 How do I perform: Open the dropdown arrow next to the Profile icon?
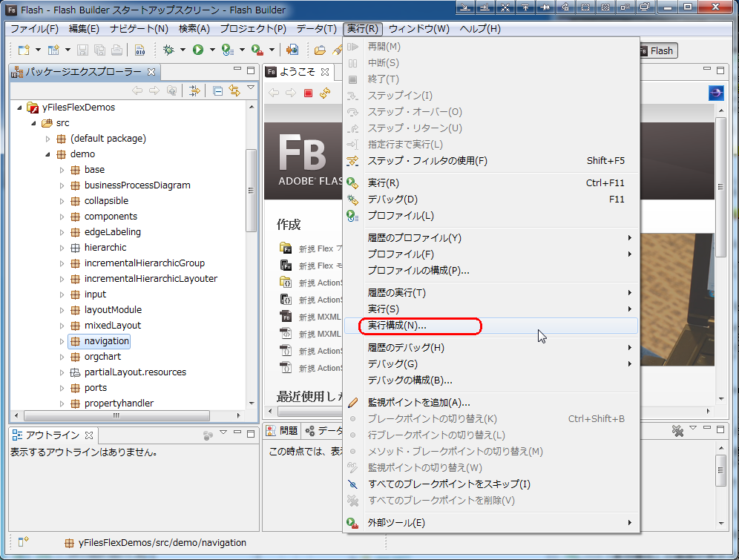pyautogui.click(x=242, y=50)
